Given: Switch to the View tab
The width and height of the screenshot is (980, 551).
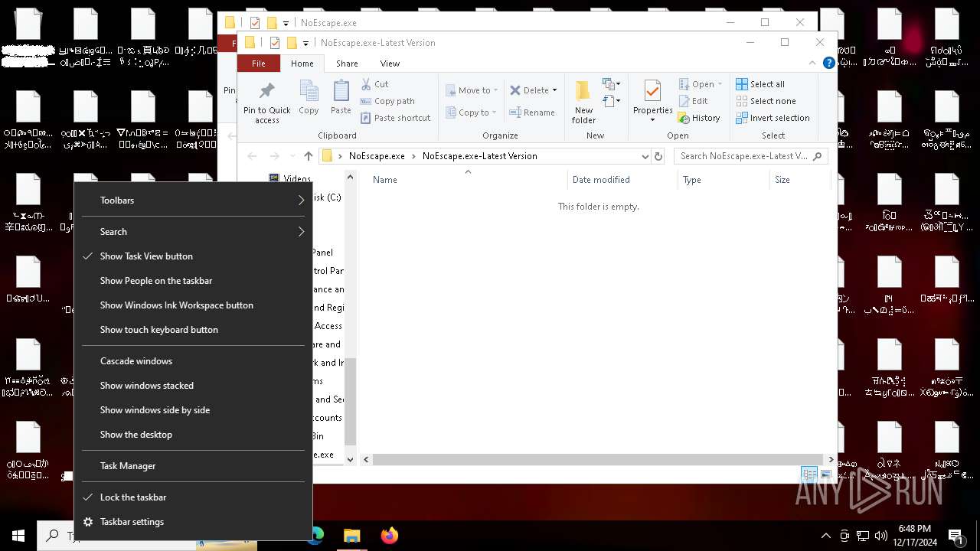Looking at the screenshot, I should pos(390,64).
